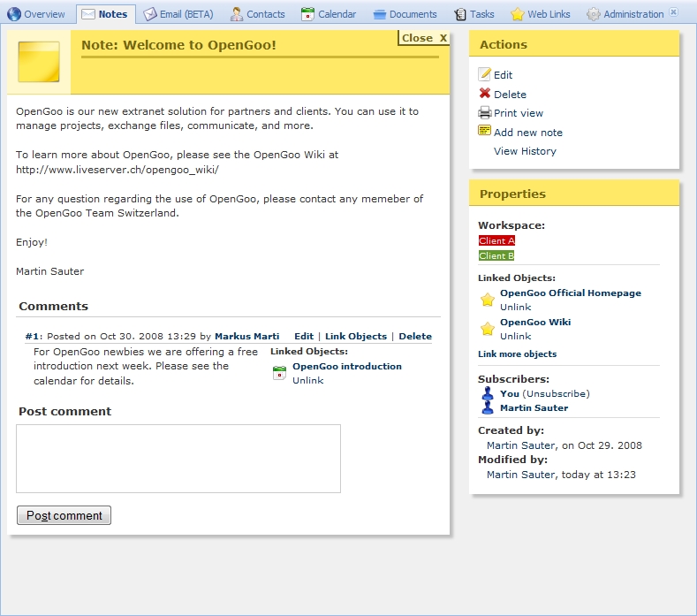Open Print view of the note
This screenshot has height=616, width=697.
[x=519, y=113]
